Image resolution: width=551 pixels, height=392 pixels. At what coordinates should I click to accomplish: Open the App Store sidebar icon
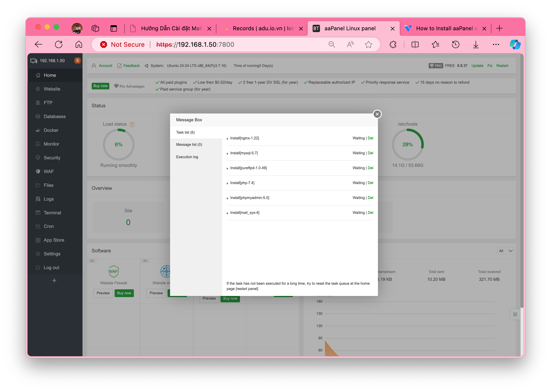tap(38, 240)
